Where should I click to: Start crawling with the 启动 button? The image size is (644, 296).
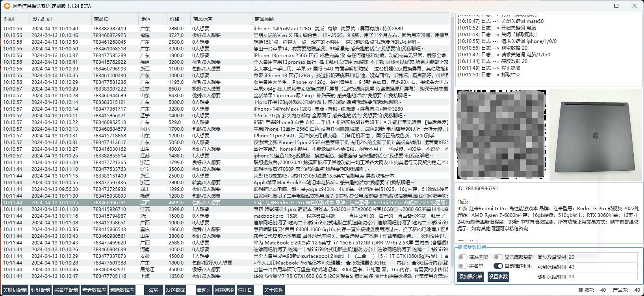click(204, 290)
